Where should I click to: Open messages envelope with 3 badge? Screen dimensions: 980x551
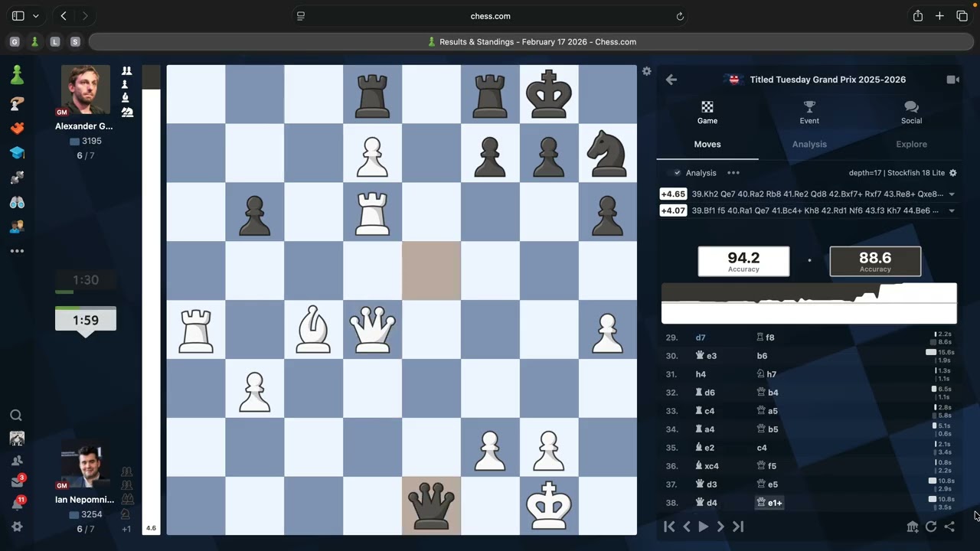point(16,482)
